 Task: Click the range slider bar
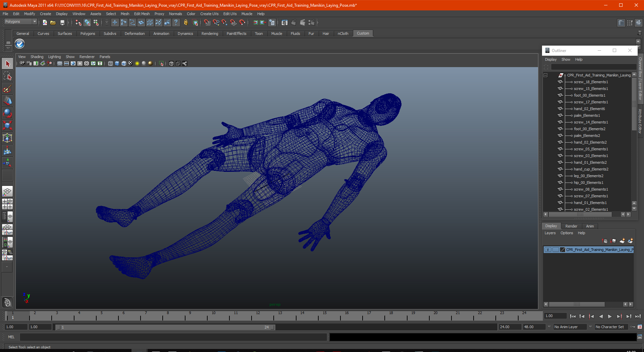[x=164, y=327]
